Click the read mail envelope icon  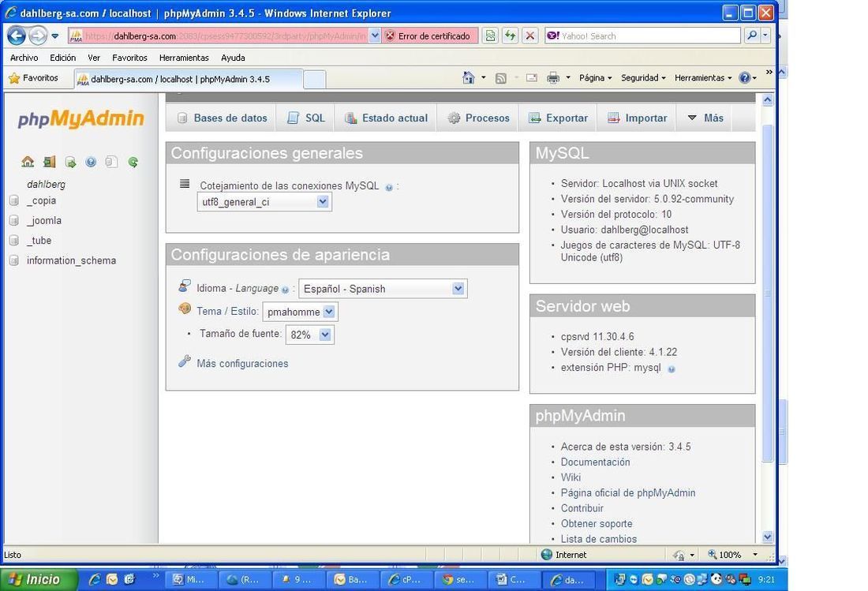click(531, 78)
